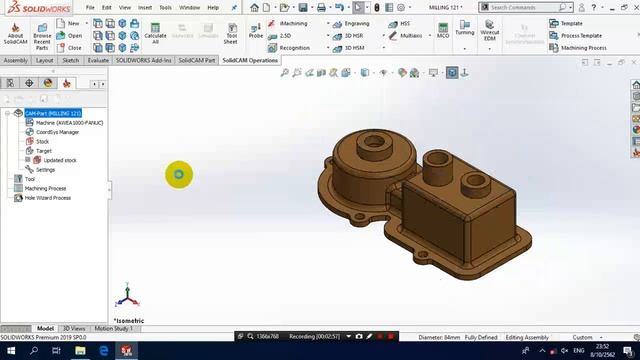Open the Tools menu
The image size is (640, 360).
point(165,7)
